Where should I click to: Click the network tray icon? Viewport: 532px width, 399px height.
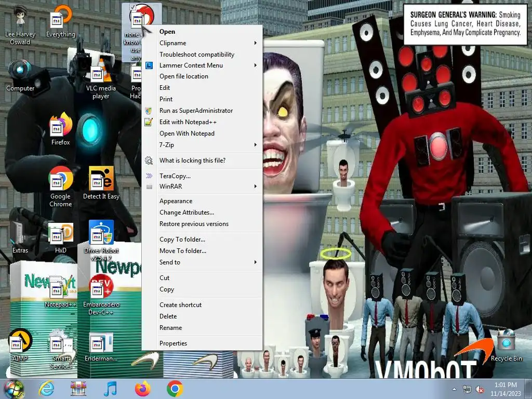point(467,390)
